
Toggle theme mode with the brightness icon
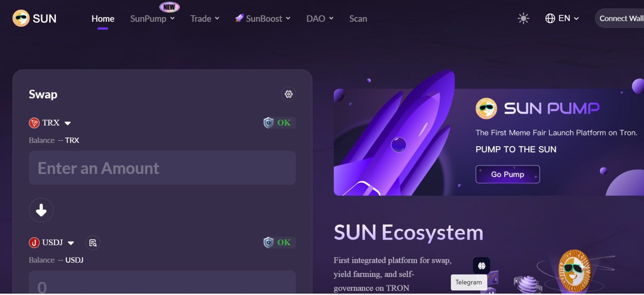coord(523,18)
